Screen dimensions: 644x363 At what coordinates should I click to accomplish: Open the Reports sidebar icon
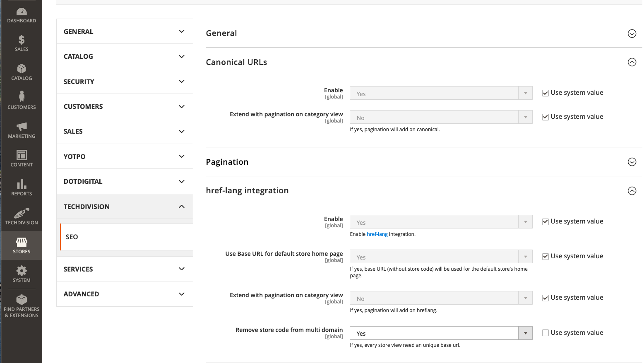pyautogui.click(x=22, y=186)
